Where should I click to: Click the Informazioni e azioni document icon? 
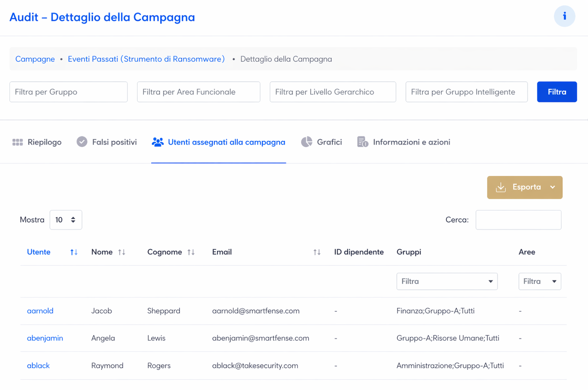tap(363, 142)
